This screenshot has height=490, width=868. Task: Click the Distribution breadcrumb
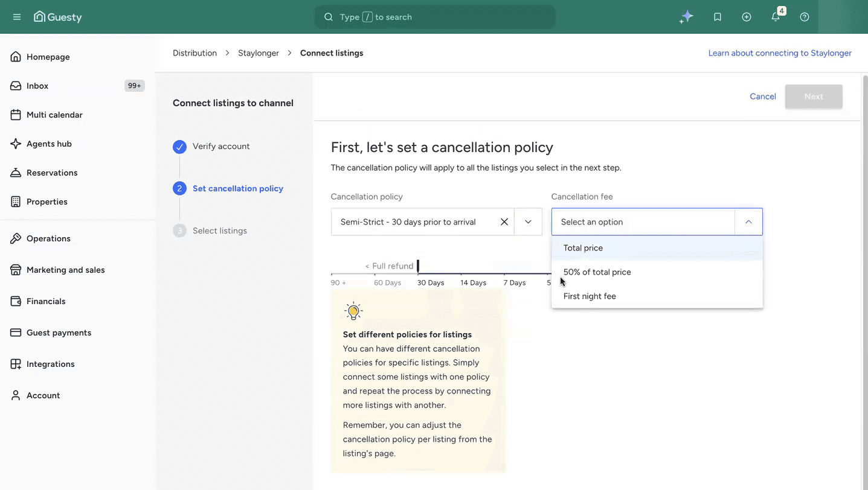tap(194, 53)
